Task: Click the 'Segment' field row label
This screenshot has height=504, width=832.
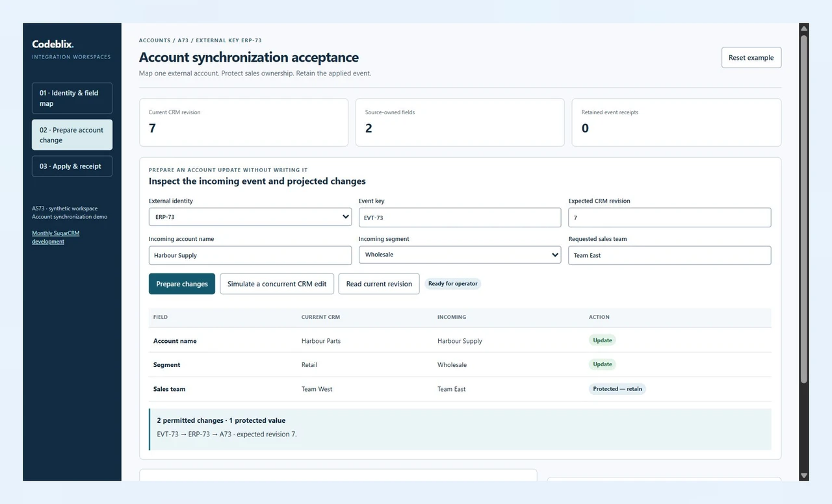Action: click(x=166, y=365)
